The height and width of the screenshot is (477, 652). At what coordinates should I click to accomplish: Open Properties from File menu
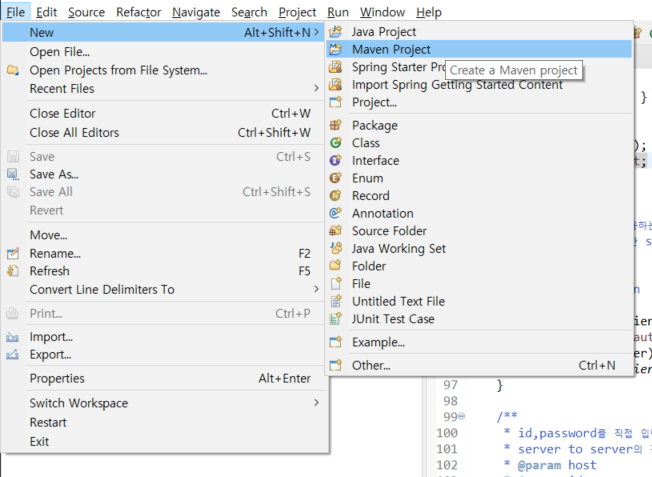[163, 378]
